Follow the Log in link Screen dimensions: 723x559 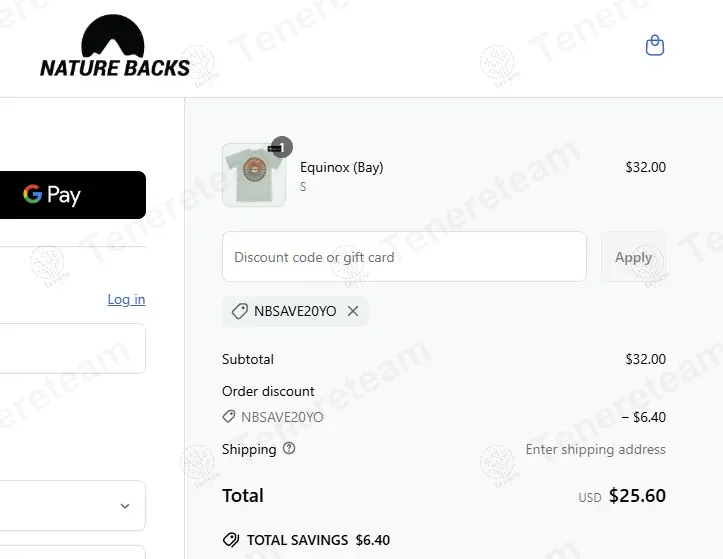(126, 299)
